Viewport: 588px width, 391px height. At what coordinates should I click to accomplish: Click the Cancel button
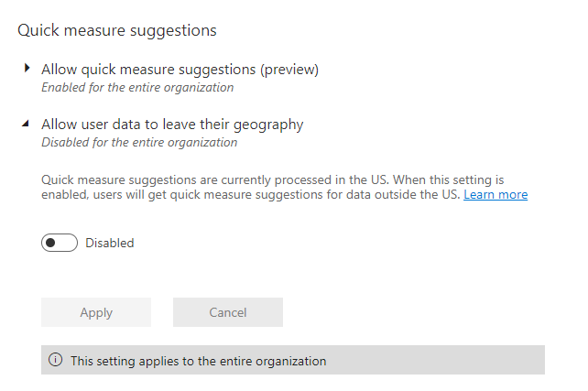pyautogui.click(x=228, y=312)
